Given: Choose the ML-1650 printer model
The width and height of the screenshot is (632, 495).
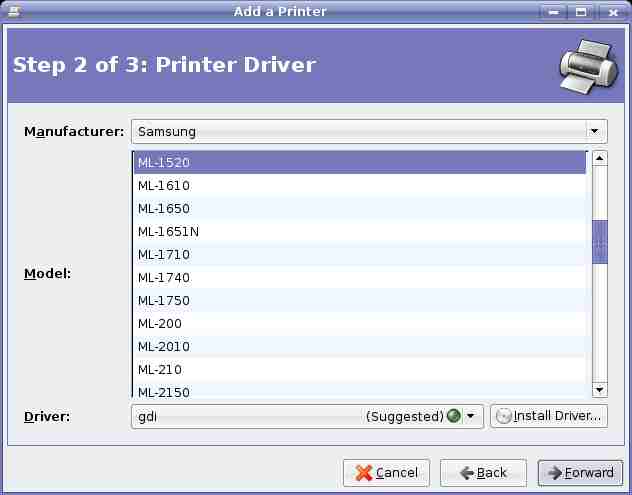Looking at the screenshot, I should 360,208.
